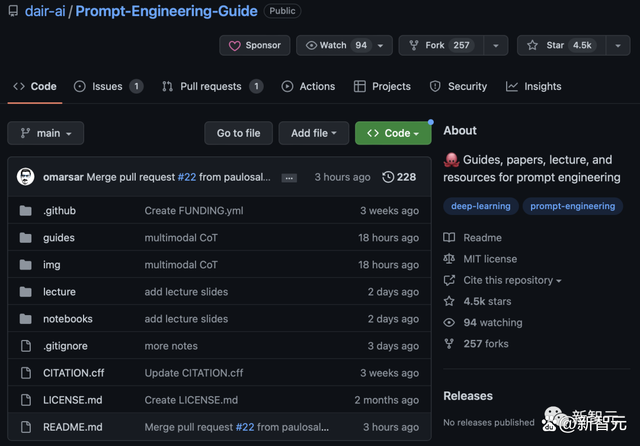Expand the Star lists dropdown arrow
This screenshot has height=446, width=640.
tap(618, 45)
